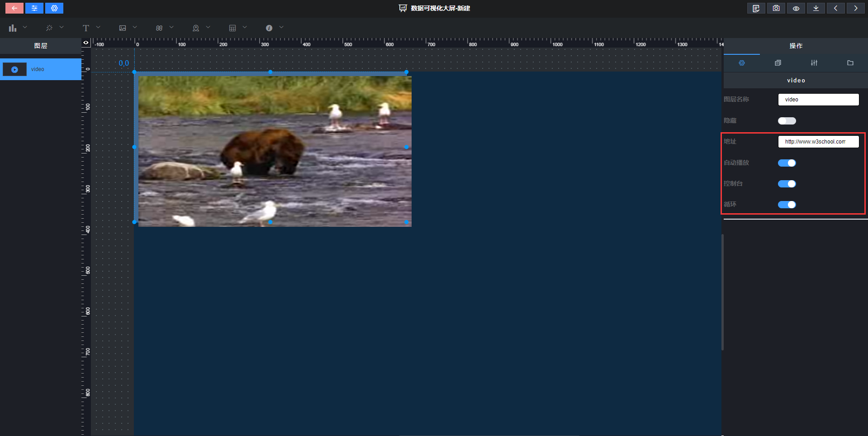This screenshot has width=868, height=436.
Task: Click the left-middle resize handle of the video
Action: [134, 147]
